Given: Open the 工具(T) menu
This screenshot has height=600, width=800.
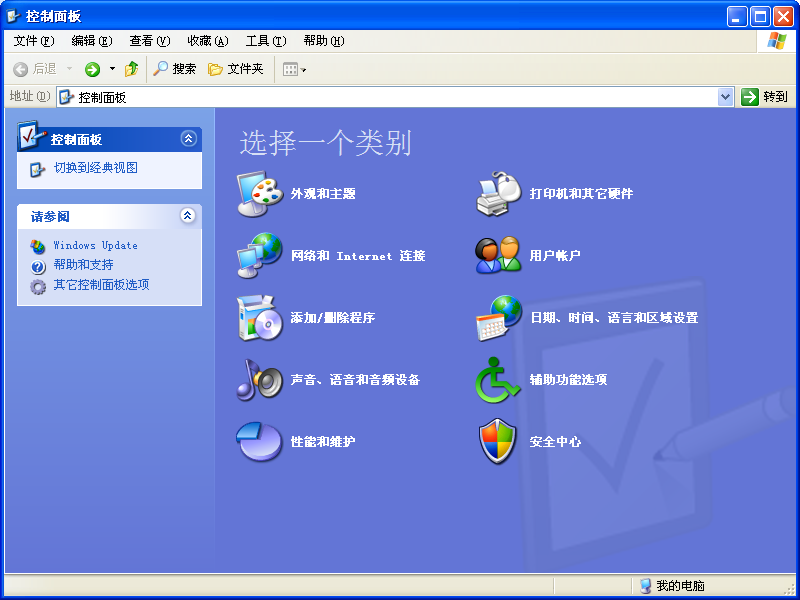Looking at the screenshot, I should coord(265,41).
